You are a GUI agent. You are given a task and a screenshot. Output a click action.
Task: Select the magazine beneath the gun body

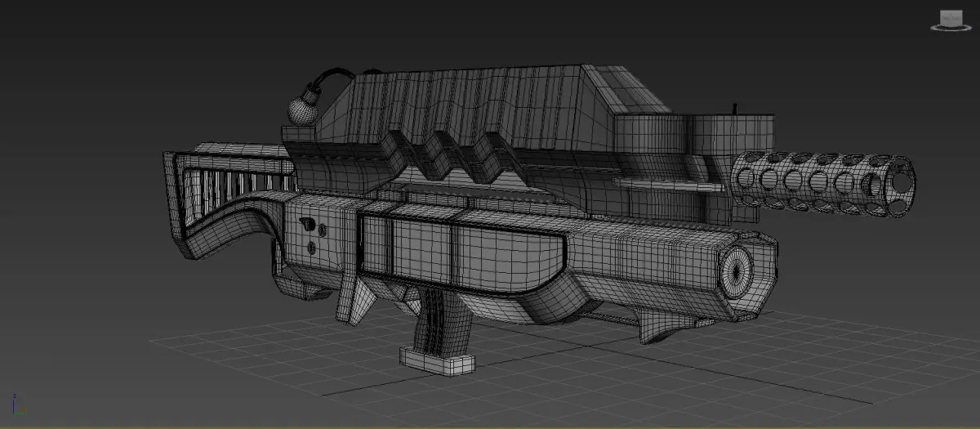pos(437,333)
